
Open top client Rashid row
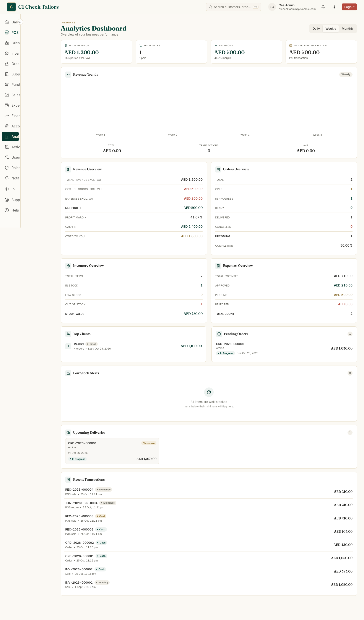coord(133,346)
